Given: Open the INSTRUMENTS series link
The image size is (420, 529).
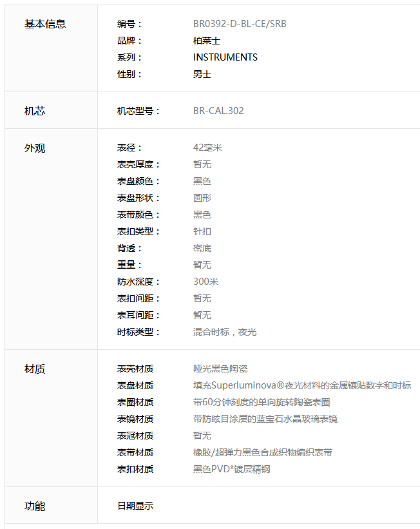Looking at the screenshot, I should coord(225,57).
